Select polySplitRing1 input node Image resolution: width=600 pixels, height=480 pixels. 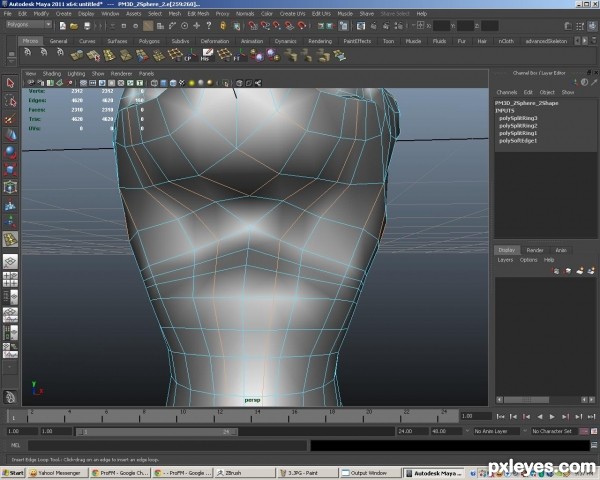(x=518, y=133)
